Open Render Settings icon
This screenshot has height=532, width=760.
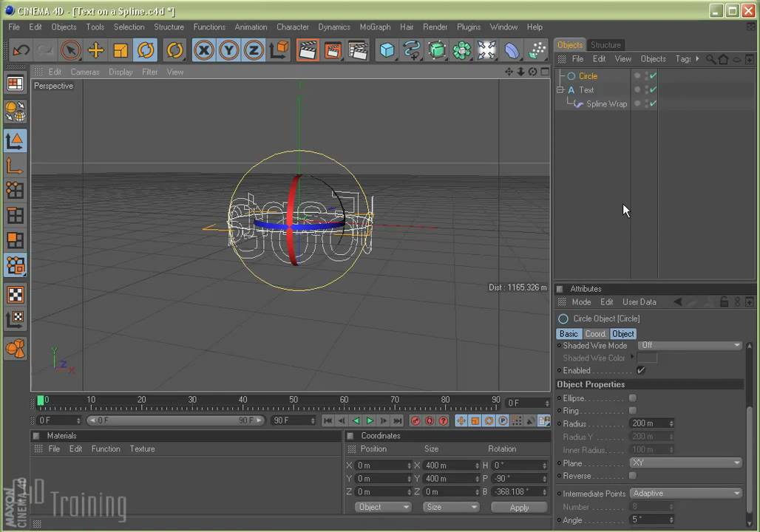click(x=358, y=50)
